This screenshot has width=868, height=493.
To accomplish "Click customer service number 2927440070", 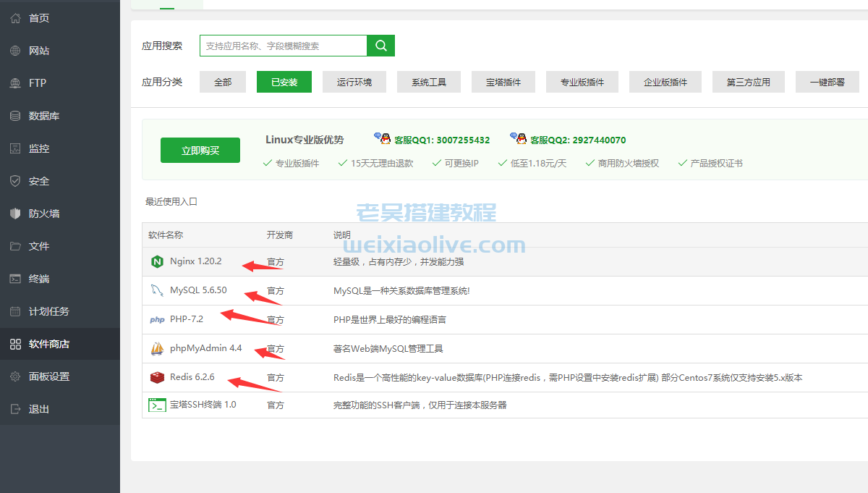I will [599, 140].
